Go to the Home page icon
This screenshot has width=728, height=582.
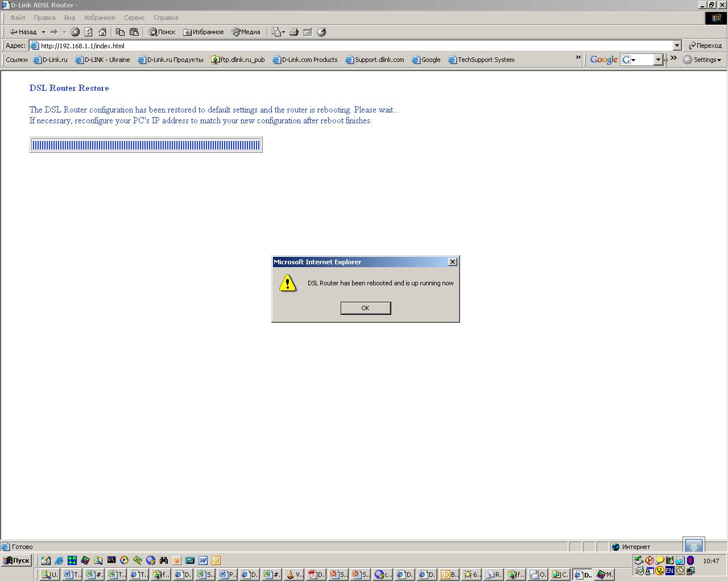(x=102, y=32)
